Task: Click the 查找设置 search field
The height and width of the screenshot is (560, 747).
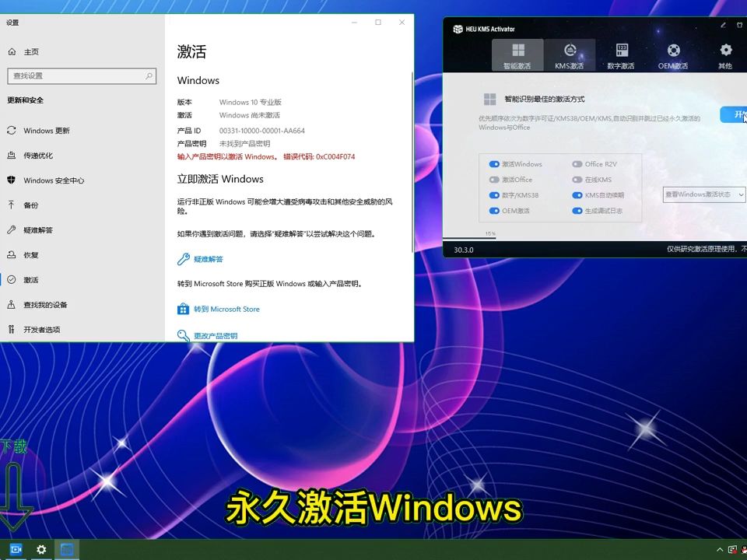Action: (82, 76)
